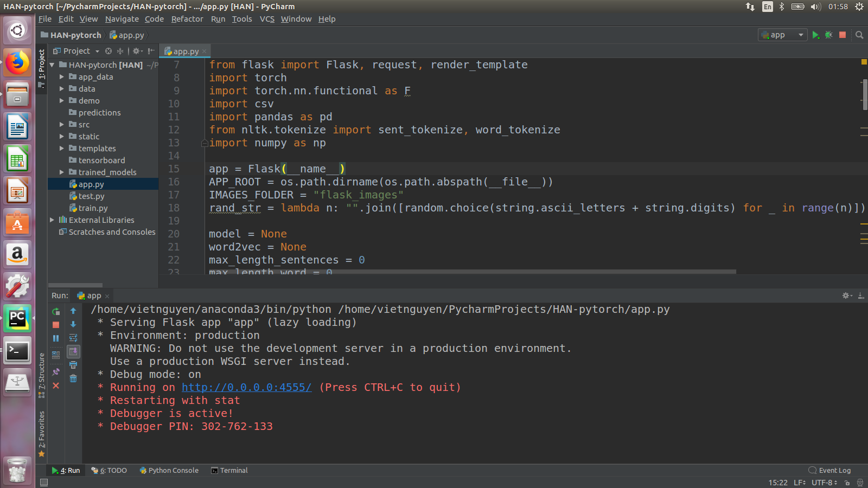The width and height of the screenshot is (868, 488).
Task: Toggle soft-wrap in the console
Action: pos(73,338)
